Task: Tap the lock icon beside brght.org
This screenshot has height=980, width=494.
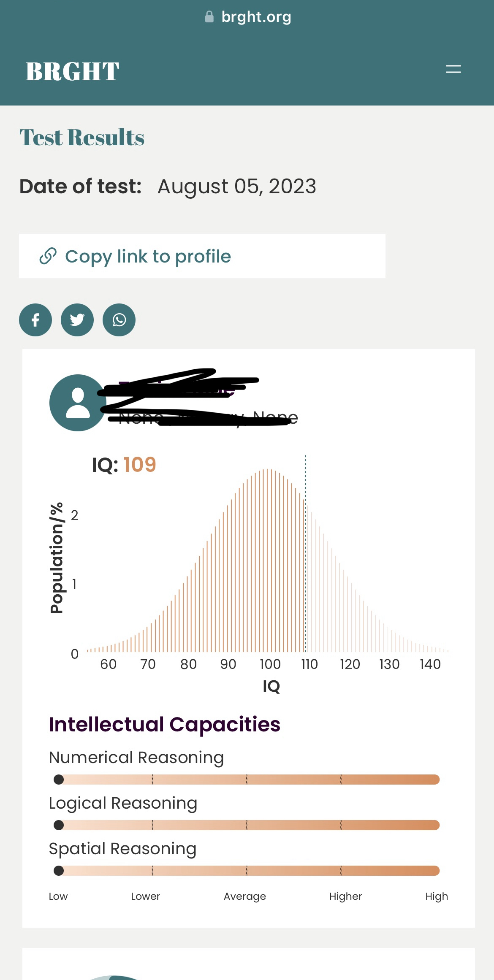Action: point(209,17)
